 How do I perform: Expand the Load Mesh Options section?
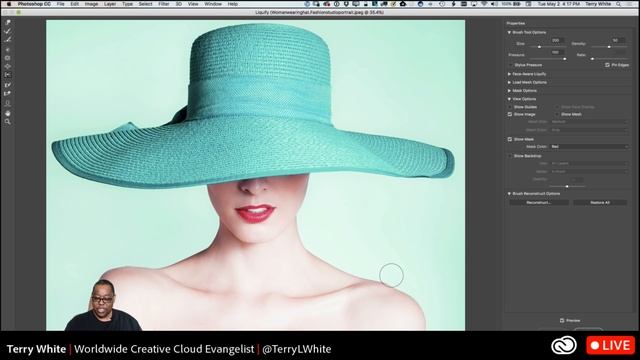click(x=509, y=82)
